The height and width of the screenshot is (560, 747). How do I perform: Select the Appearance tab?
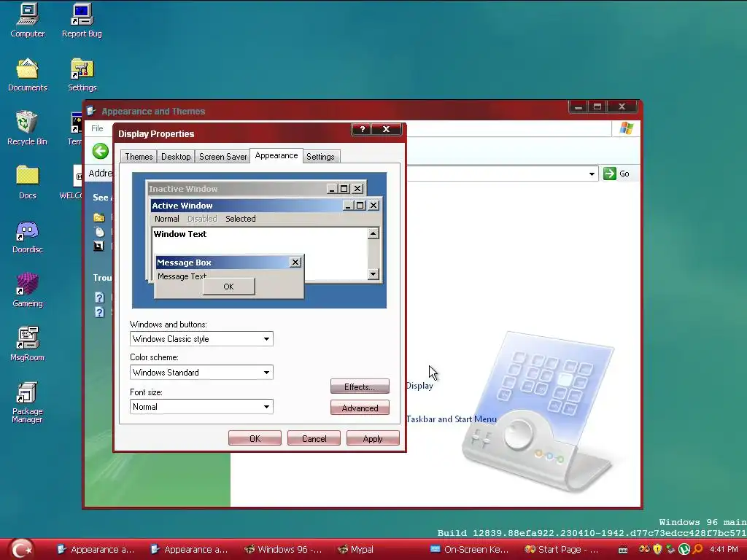[x=276, y=156]
